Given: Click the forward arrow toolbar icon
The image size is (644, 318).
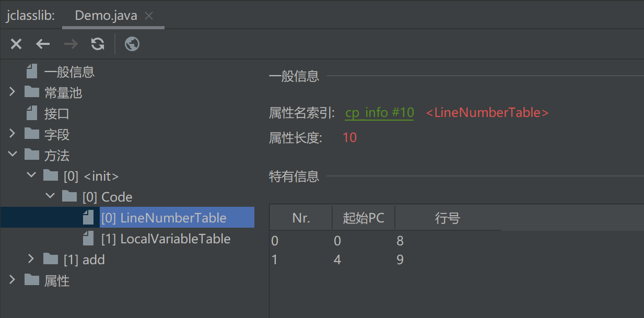Looking at the screenshot, I should coord(71,44).
